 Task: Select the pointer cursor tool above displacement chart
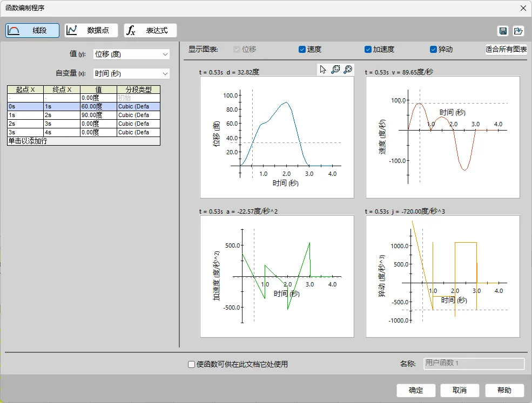click(x=322, y=70)
